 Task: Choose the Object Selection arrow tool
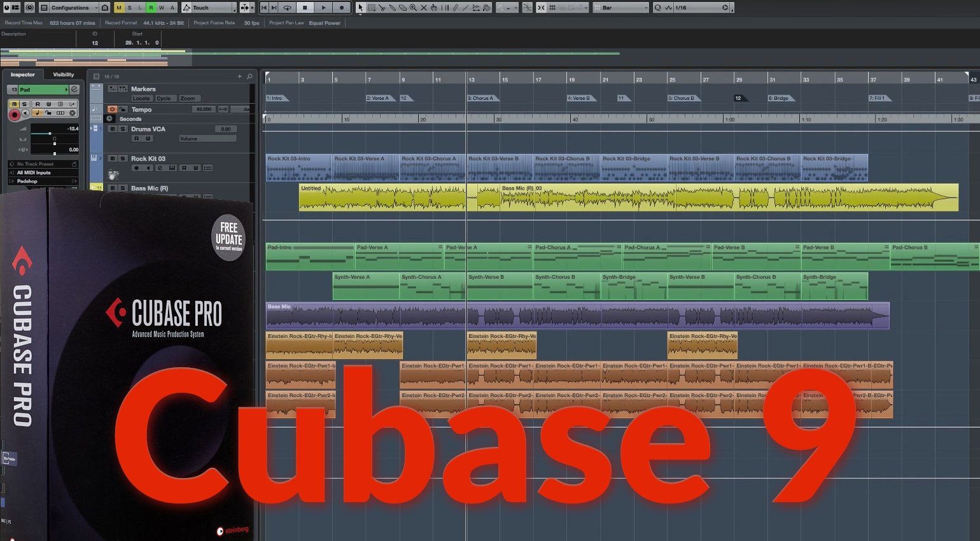click(360, 8)
